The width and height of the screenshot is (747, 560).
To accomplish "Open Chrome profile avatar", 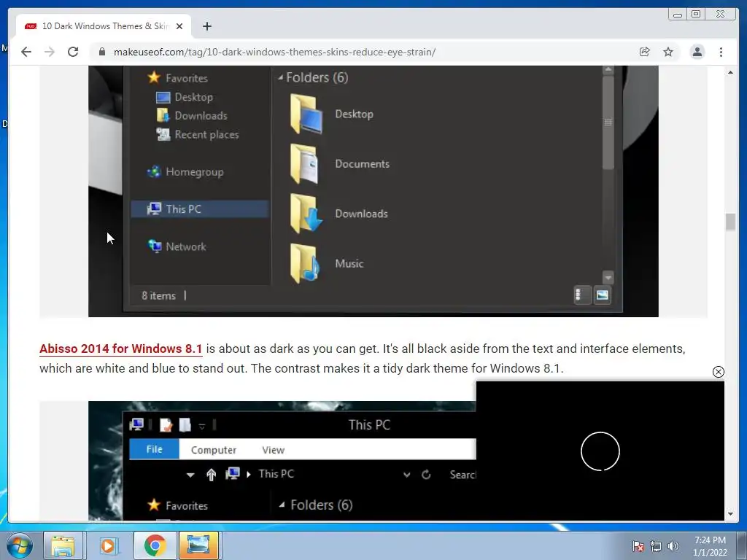I will click(x=697, y=52).
